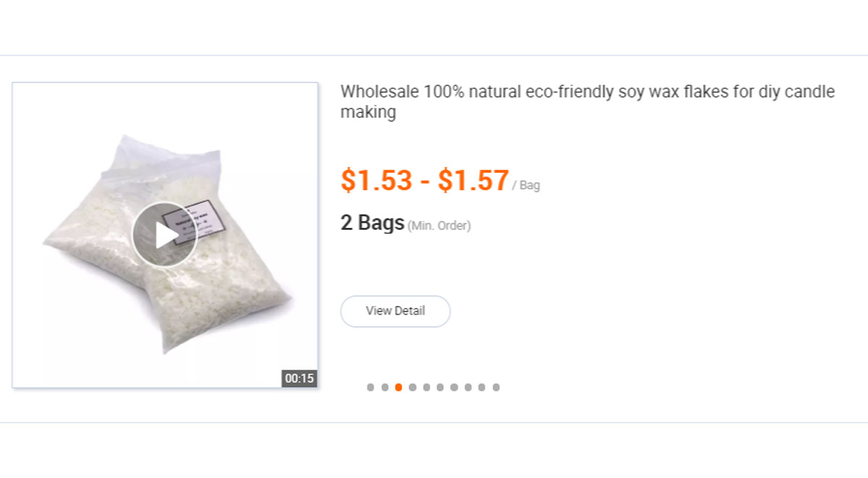This screenshot has height=478, width=868.
Task: Navigate to the eighth carousel dot
Action: (x=468, y=388)
